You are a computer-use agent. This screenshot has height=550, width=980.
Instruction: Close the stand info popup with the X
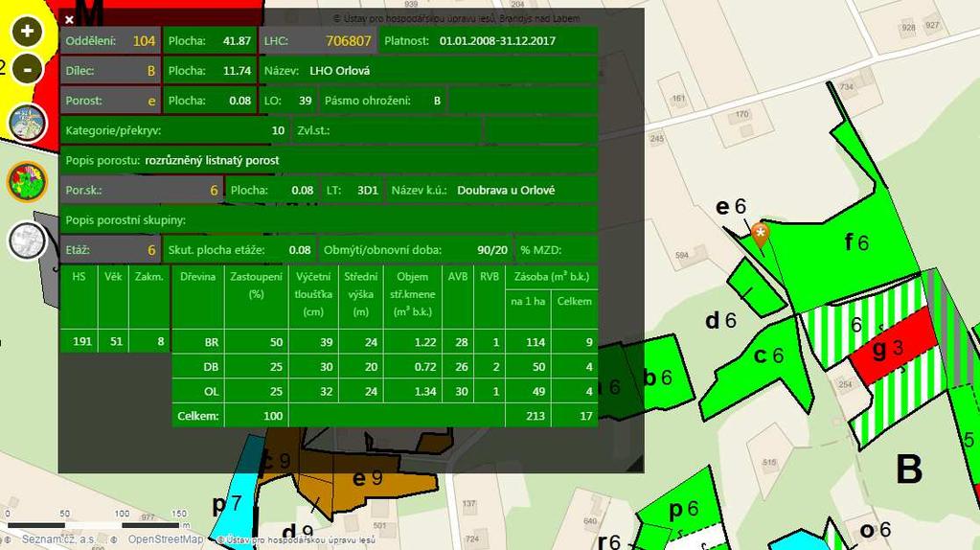pos(69,20)
